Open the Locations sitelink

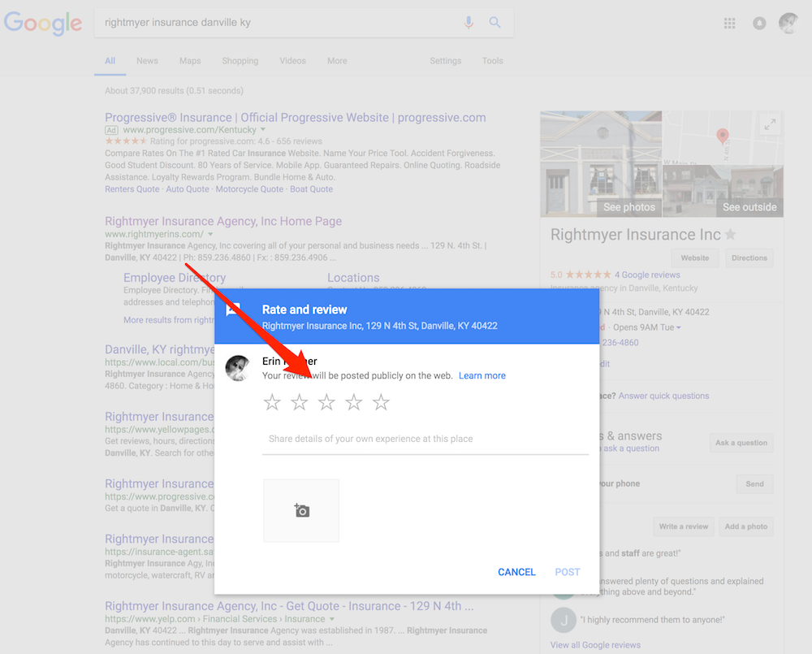pos(353,278)
